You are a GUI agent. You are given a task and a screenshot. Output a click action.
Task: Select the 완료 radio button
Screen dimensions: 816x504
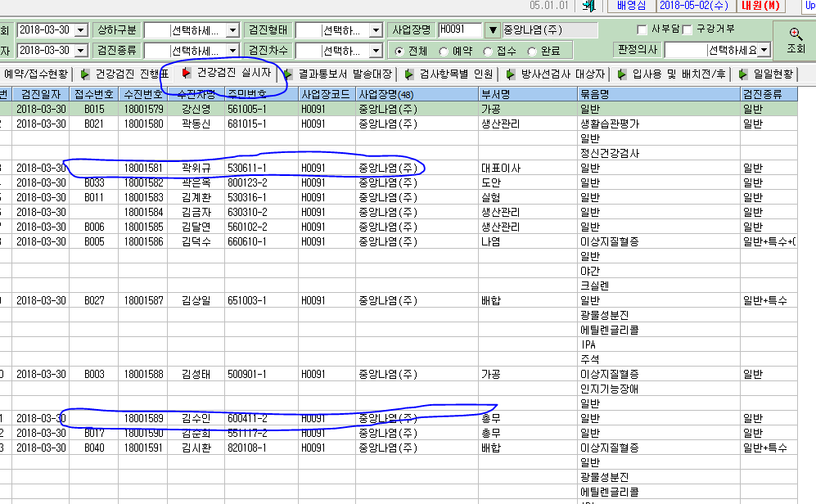tap(532, 52)
